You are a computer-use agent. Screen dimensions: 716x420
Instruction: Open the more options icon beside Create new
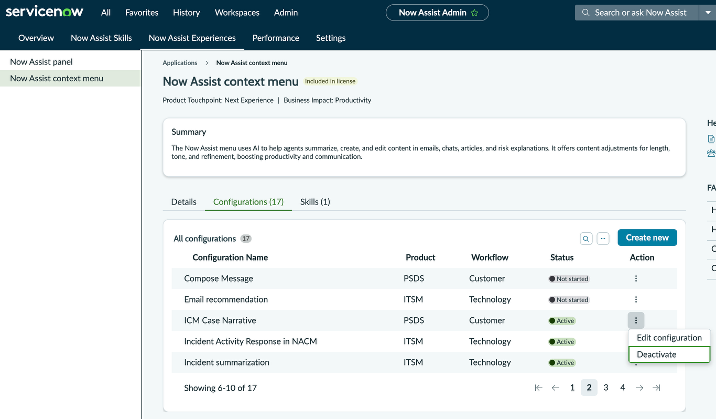pyautogui.click(x=603, y=238)
